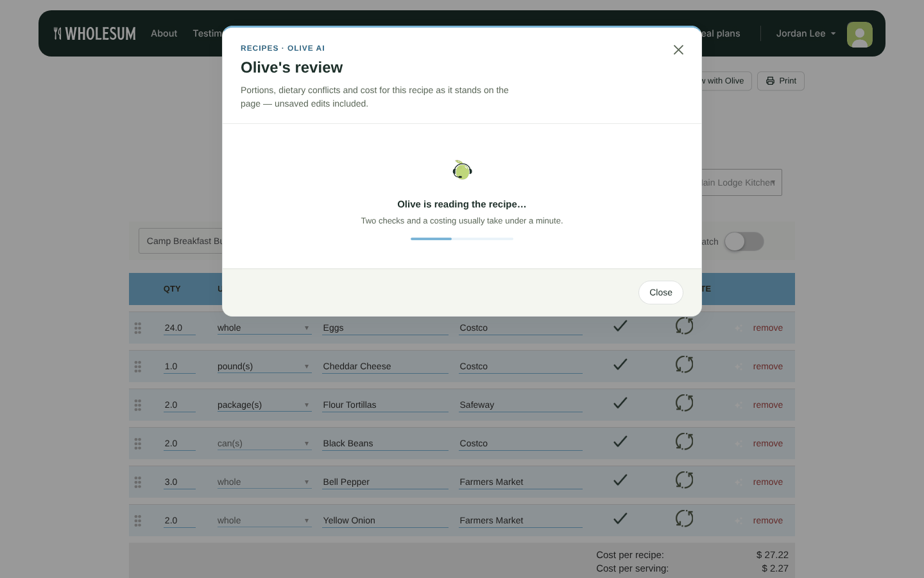This screenshot has width=924, height=578.
Task: Click the refresh arrows icon for Bell Pepper
Action: pos(685,480)
